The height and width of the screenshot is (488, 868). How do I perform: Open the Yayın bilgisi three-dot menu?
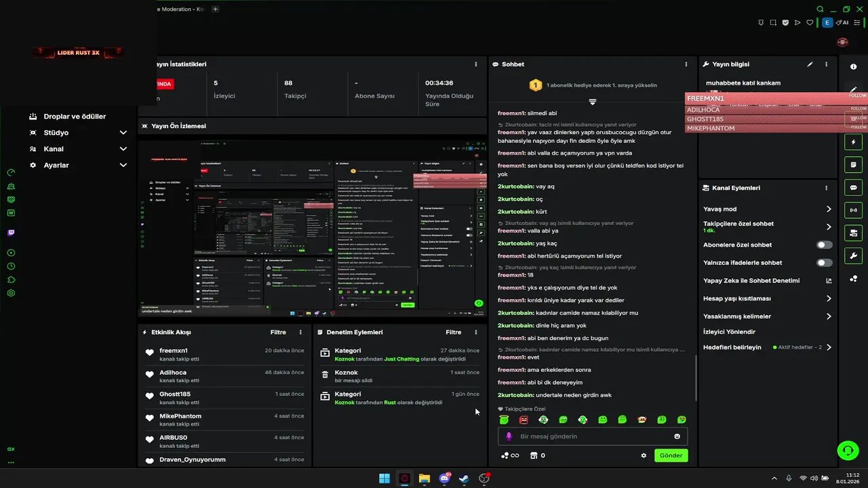[826, 64]
